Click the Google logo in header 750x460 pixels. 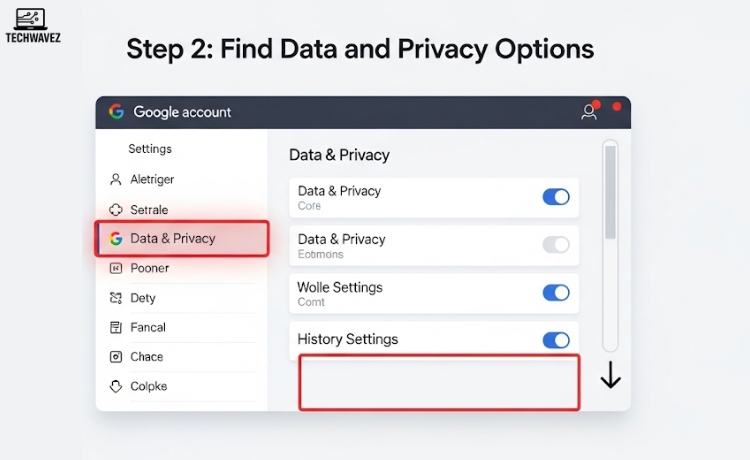(x=117, y=112)
